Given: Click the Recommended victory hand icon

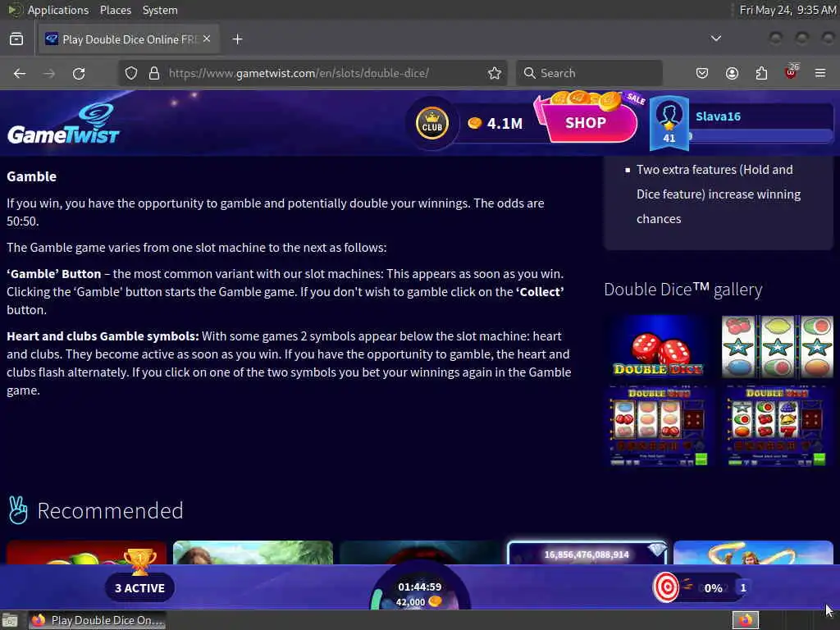Looking at the screenshot, I should (18, 510).
